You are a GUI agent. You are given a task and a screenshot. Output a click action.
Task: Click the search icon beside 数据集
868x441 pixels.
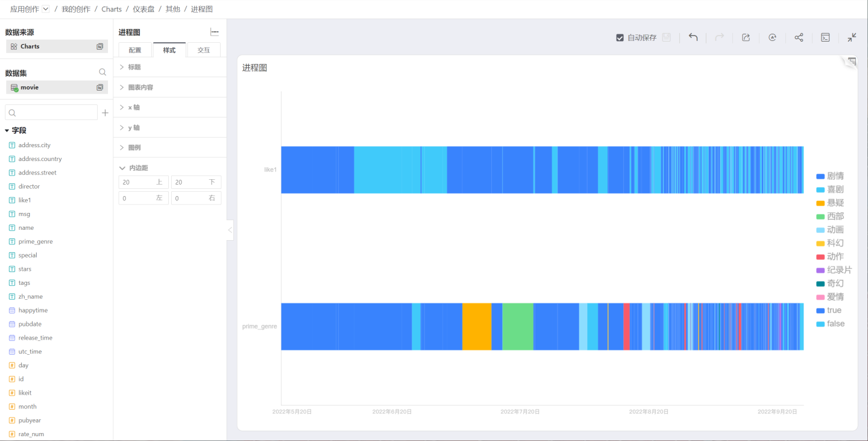click(x=102, y=72)
